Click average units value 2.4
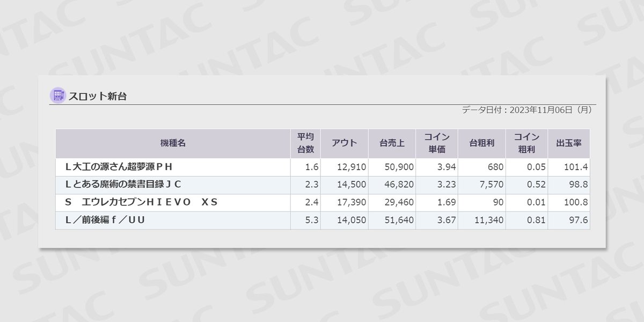The image size is (644, 322). pos(312,202)
